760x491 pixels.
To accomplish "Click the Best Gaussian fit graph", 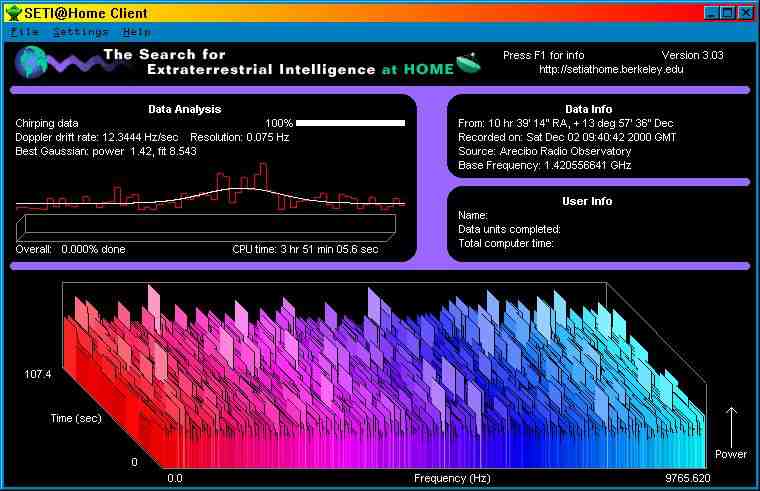I will 210,187.
